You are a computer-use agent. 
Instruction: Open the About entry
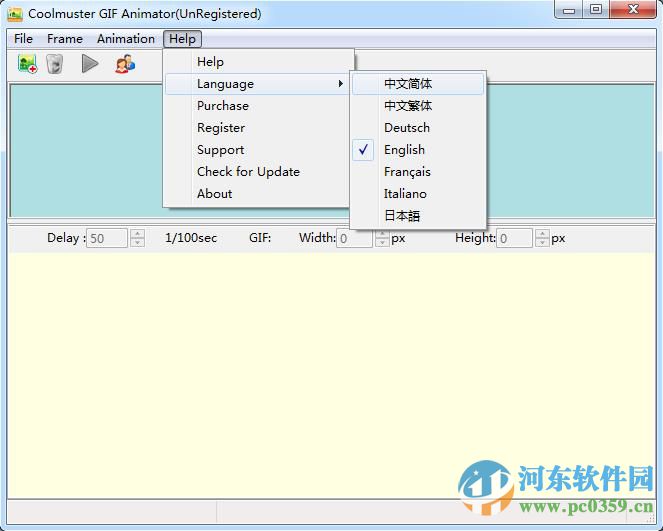(x=258, y=194)
